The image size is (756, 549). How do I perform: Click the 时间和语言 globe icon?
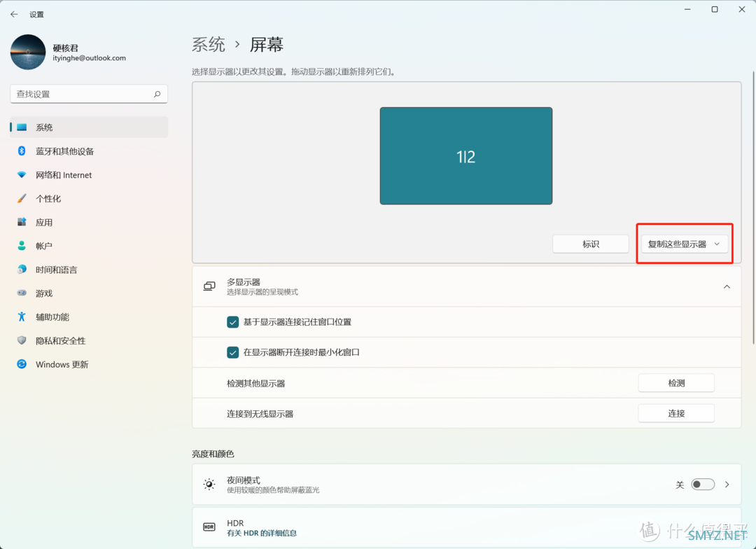22,269
